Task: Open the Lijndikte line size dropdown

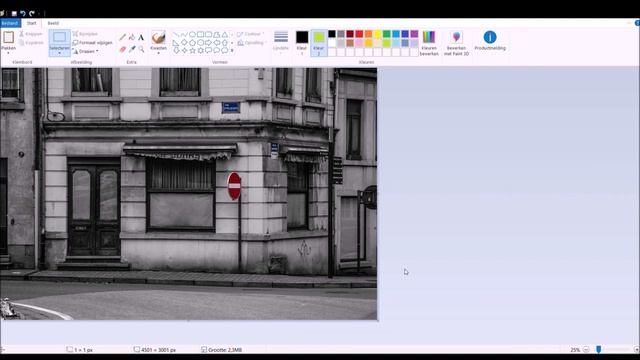Action: click(x=281, y=42)
